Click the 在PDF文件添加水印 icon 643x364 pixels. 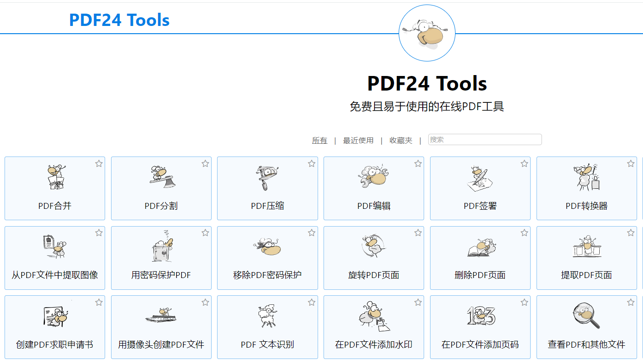click(374, 316)
